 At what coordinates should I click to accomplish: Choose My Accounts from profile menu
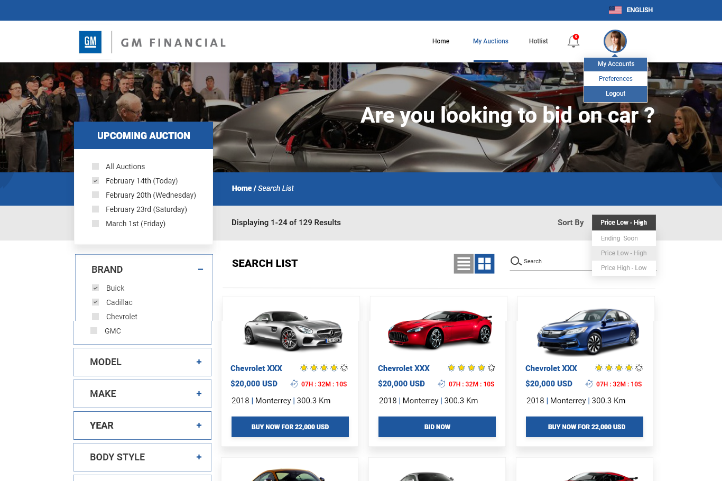616,64
